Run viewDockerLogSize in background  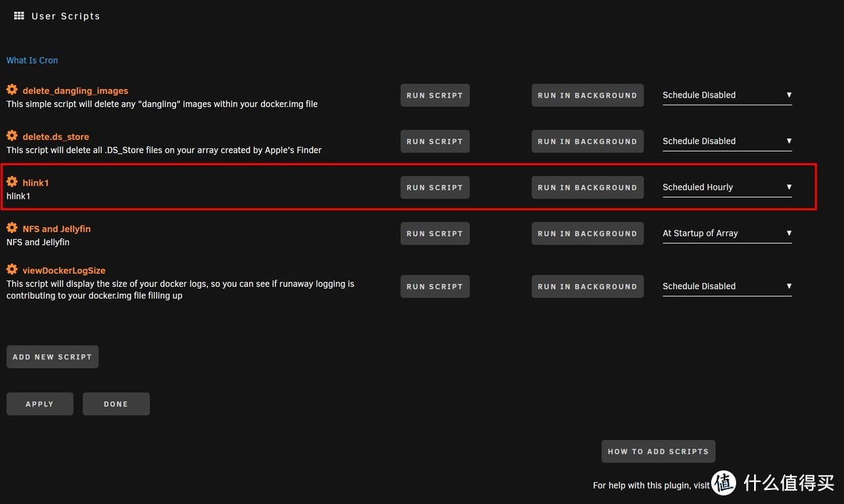(587, 287)
